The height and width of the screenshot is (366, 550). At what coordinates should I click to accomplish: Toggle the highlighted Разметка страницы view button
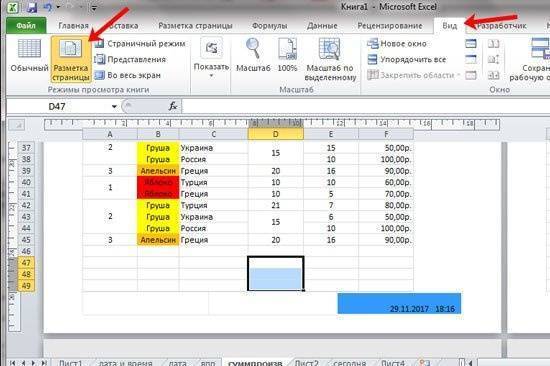pos(71,60)
